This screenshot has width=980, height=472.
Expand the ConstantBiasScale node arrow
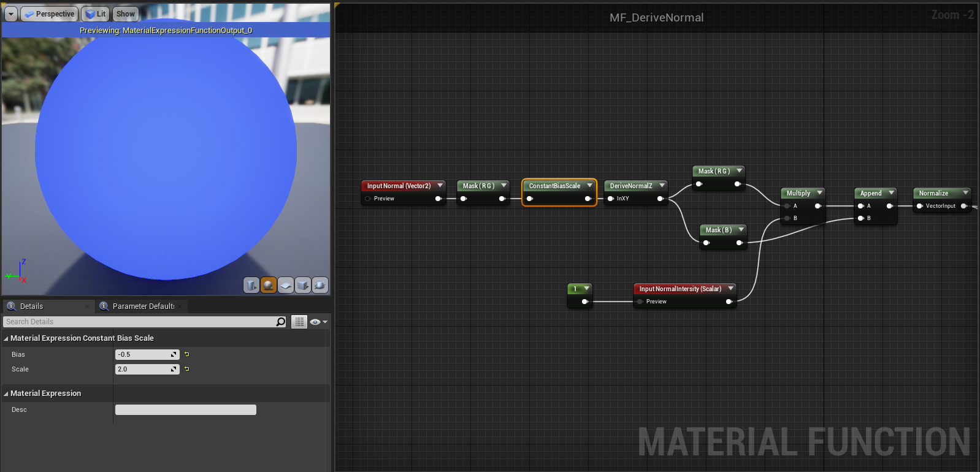(x=589, y=186)
